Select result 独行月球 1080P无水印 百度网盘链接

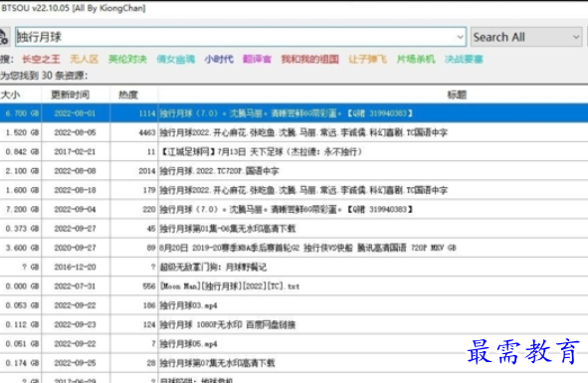pyautogui.click(x=294, y=324)
